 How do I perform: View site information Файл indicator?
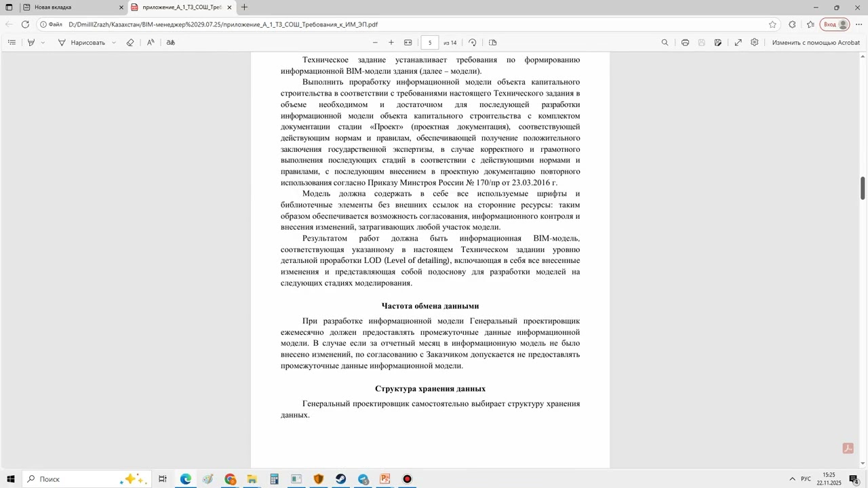(x=51, y=24)
